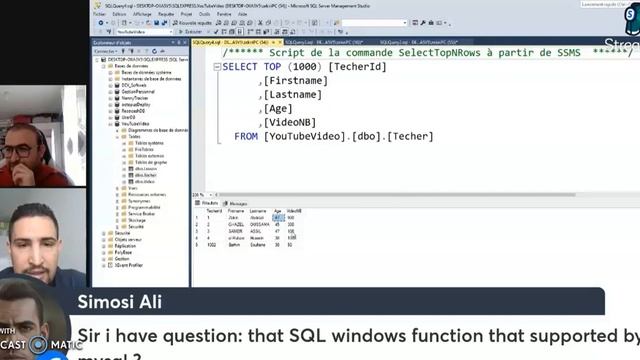Collapse the server root node in Object Explorer

click(98, 60)
